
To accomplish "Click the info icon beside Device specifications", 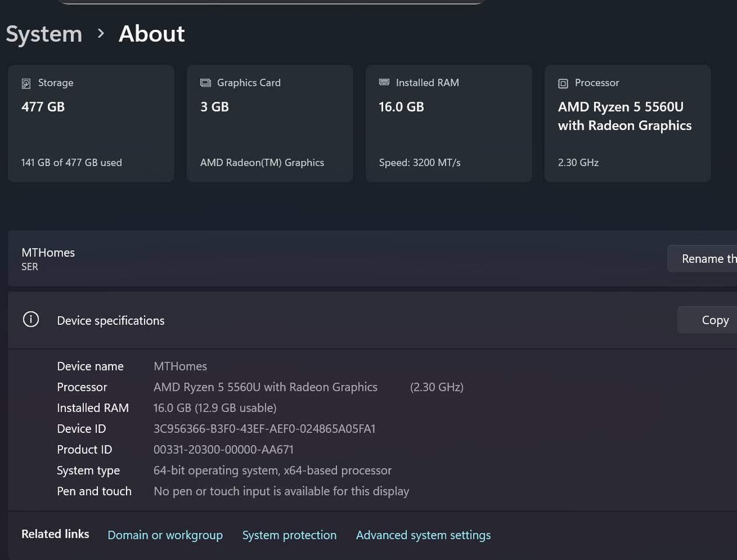I will tap(30, 319).
